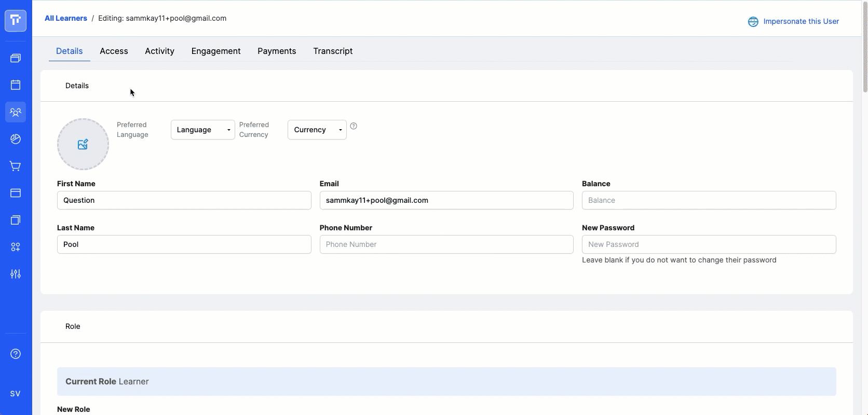Open the analytics pie chart icon in the sidebar
The image size is (868, 415).
(x=16, y=139)
